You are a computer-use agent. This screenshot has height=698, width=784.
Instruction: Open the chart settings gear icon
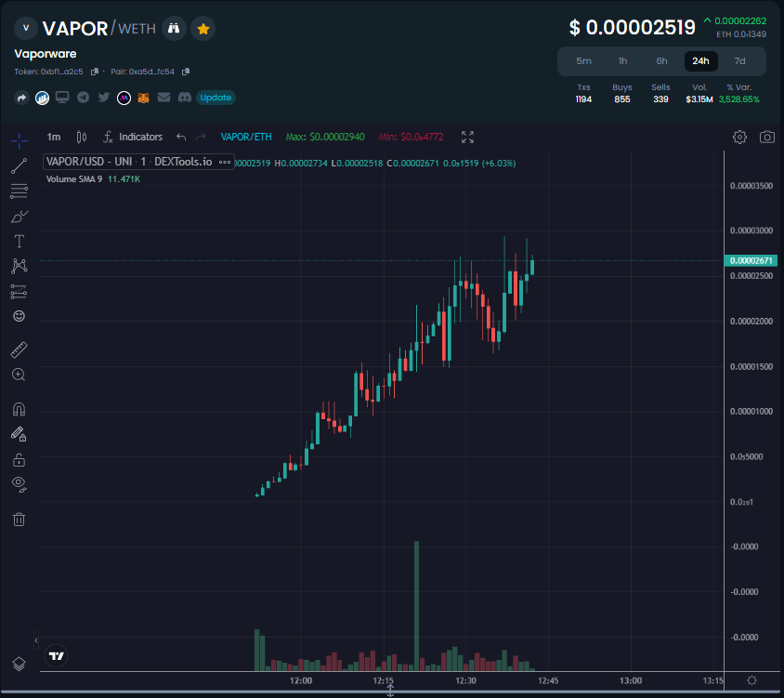(739, 138)
